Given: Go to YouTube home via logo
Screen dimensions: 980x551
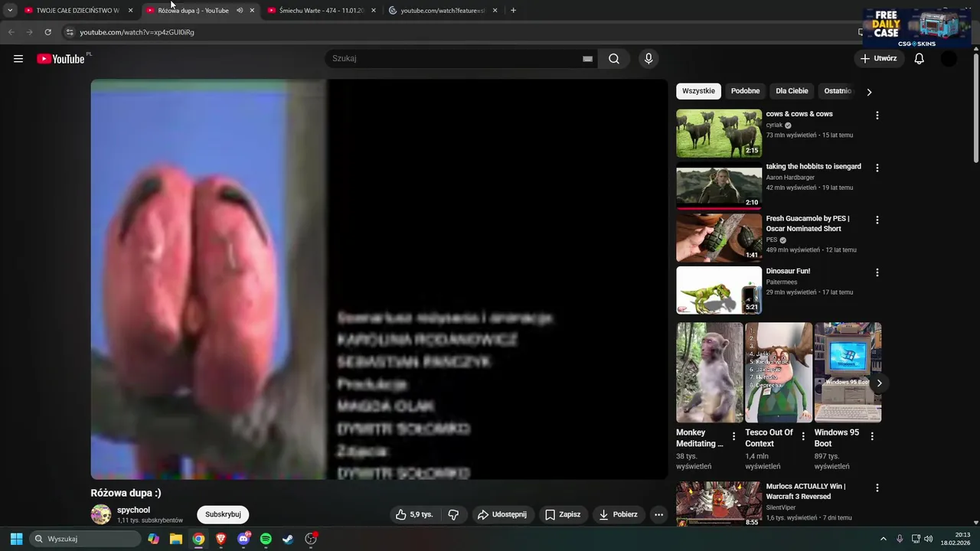Looking at the screenshot, I should coord(60,59).
